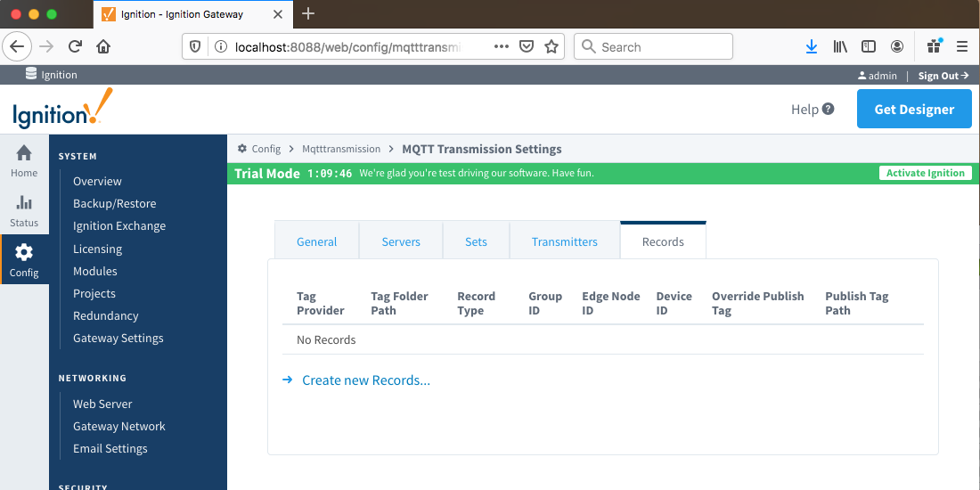The height and width of the screenshot is (490, 980).
Task: Open Gateway Network settings
Action: (119, 426)
